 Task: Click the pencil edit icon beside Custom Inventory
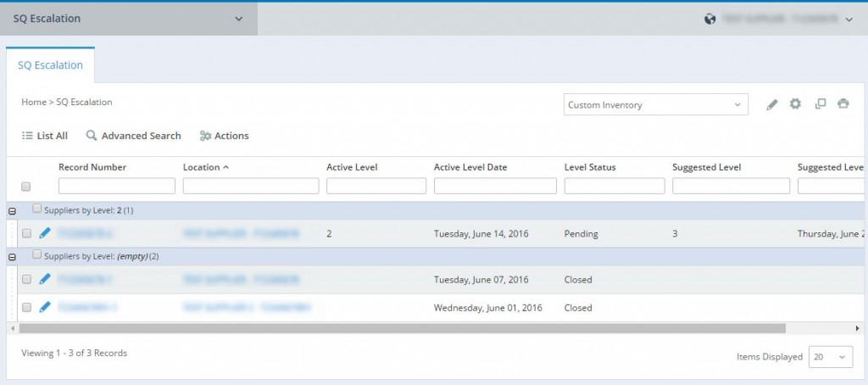click(x=772, y=104)
